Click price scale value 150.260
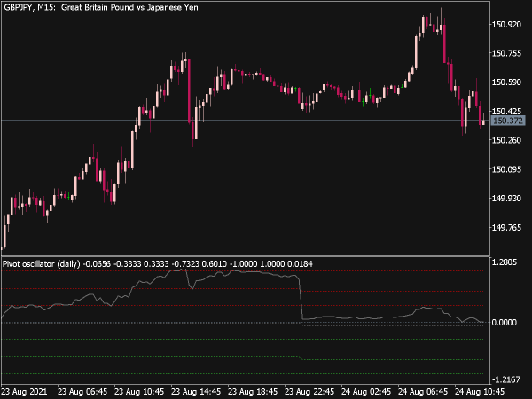This screenshot has height=399, width=532. pyautogui.click(x=506, y=140)
